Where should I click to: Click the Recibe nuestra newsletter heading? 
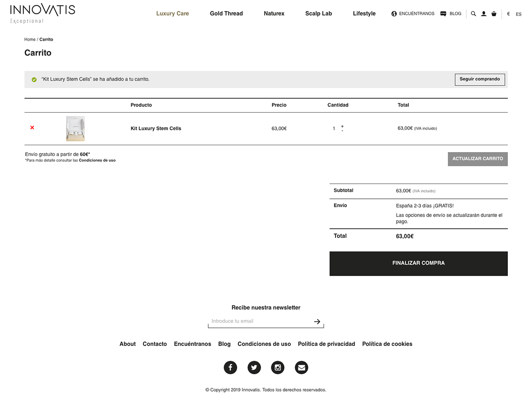[266, 308]
